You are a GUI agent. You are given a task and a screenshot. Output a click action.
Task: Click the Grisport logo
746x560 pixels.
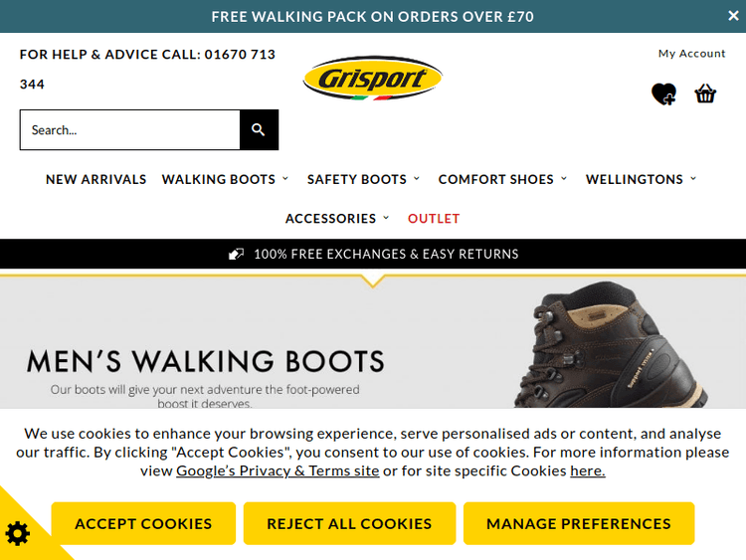[373, 78]
